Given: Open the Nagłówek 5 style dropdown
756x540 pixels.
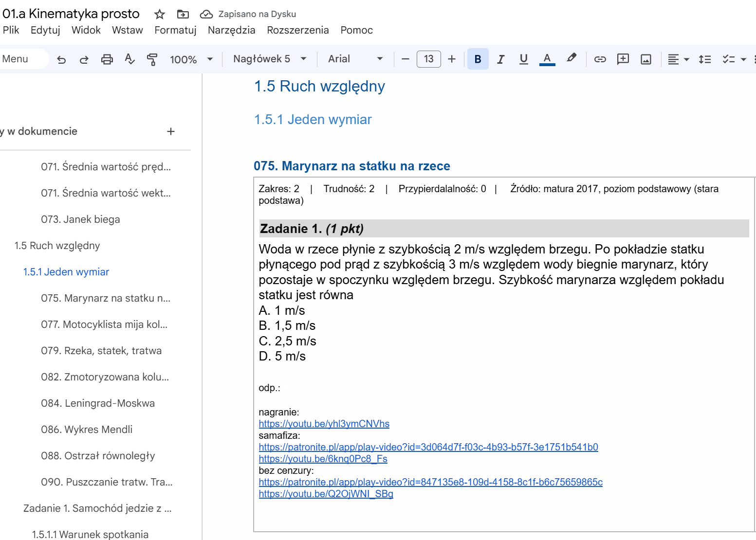Looking at the screenshot, I should [269, 59].
